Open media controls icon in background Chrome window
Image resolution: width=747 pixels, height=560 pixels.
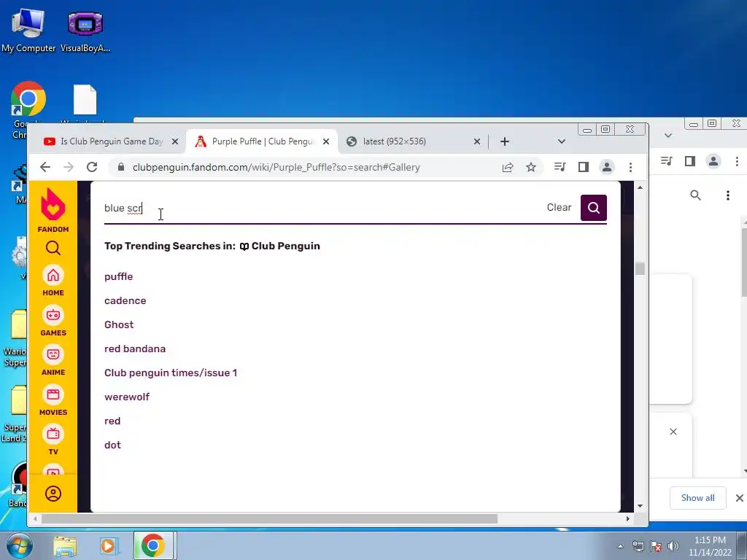pyautogui.click(x=667, y=161)
